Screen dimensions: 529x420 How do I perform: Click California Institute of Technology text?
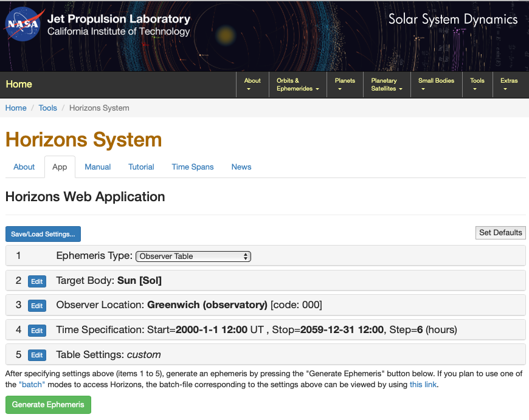[x=119, y=32]
